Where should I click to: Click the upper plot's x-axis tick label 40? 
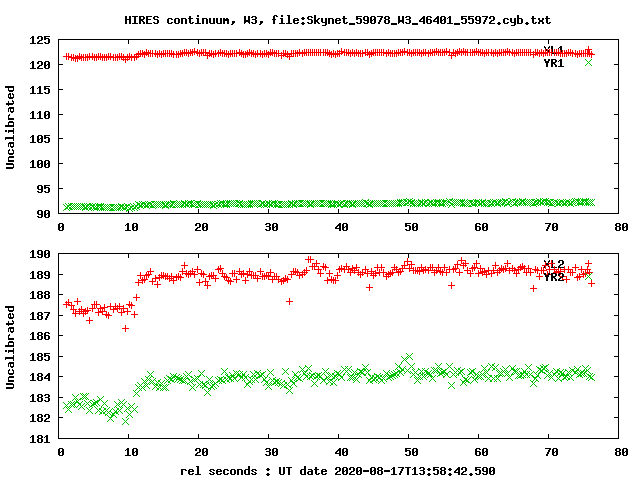pos(341,227)
